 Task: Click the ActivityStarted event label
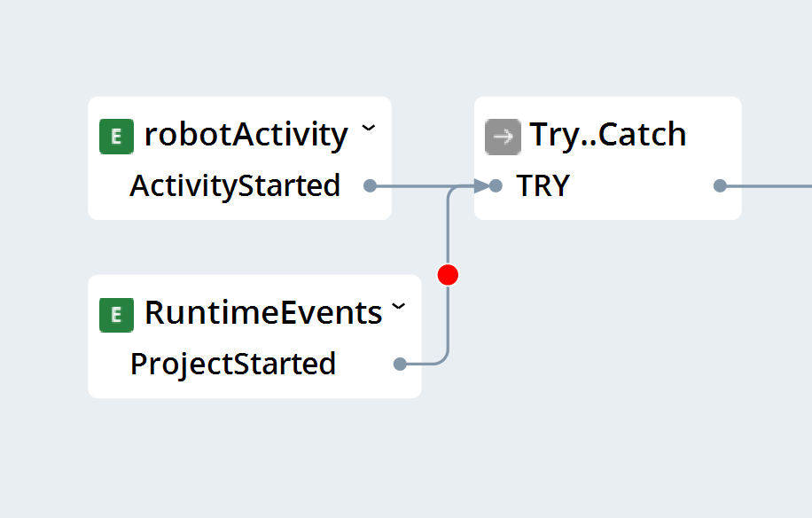(235, 185)
